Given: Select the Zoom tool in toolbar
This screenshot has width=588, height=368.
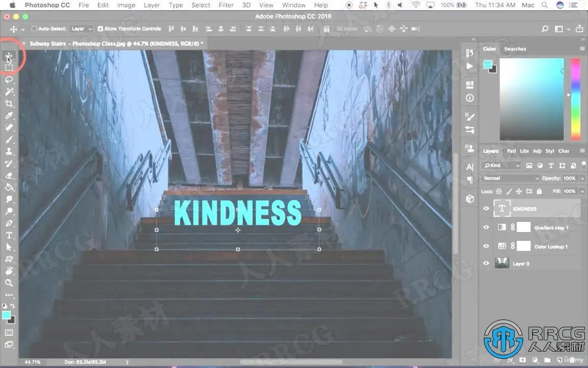Looking at the screenshot, I should tap(9, 283).
